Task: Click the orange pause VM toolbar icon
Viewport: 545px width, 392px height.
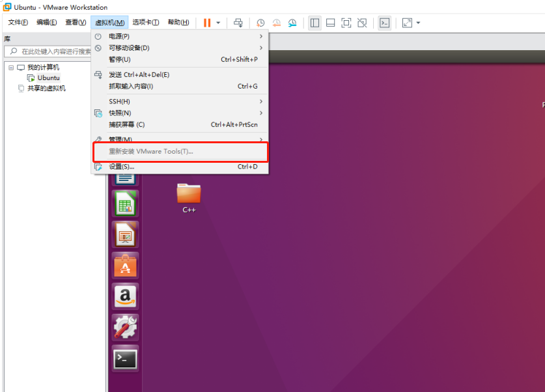Action: click(207, 23)
